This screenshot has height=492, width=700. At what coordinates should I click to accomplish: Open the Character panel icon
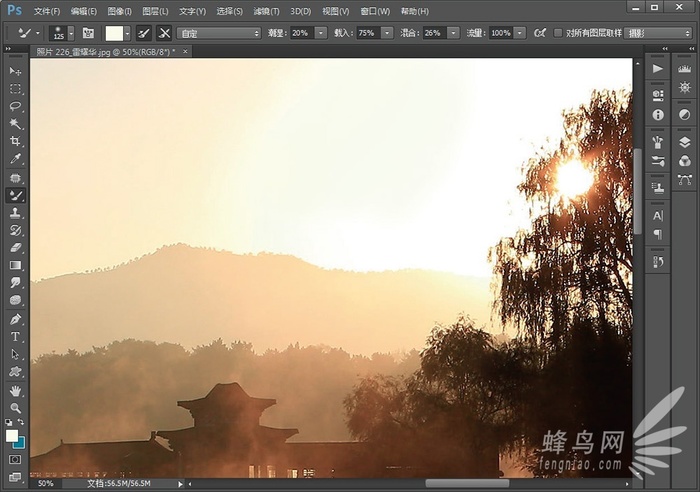[x=658, y=216]
